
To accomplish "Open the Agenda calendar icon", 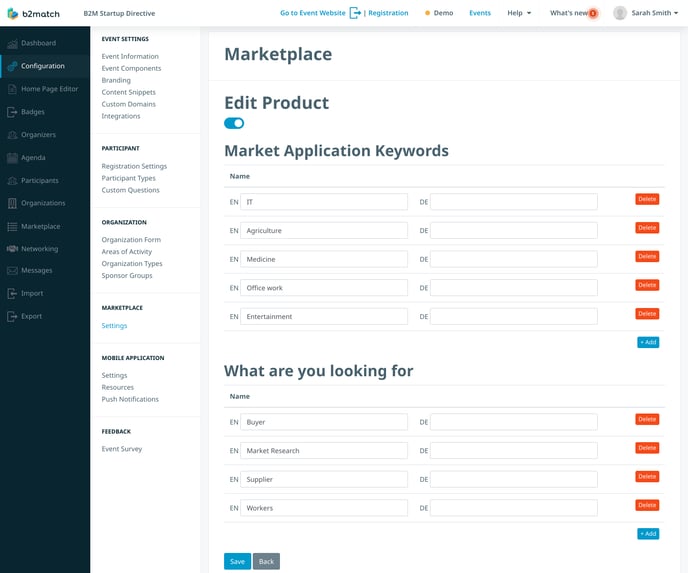I will tap(12, 158).
